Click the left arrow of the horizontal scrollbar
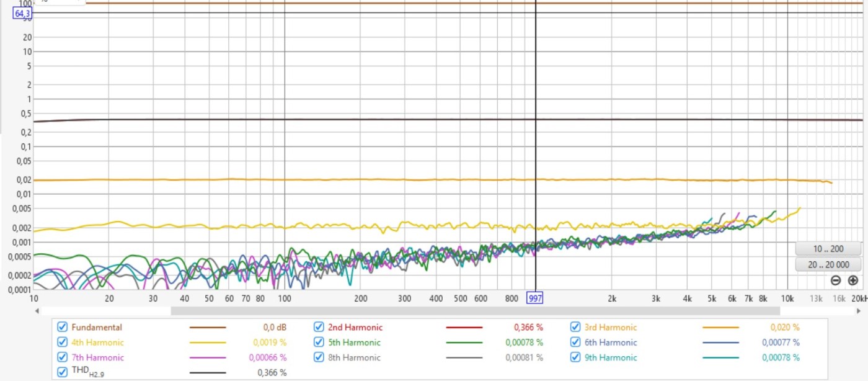The image size is (868, 381). (x=37, y=311)
